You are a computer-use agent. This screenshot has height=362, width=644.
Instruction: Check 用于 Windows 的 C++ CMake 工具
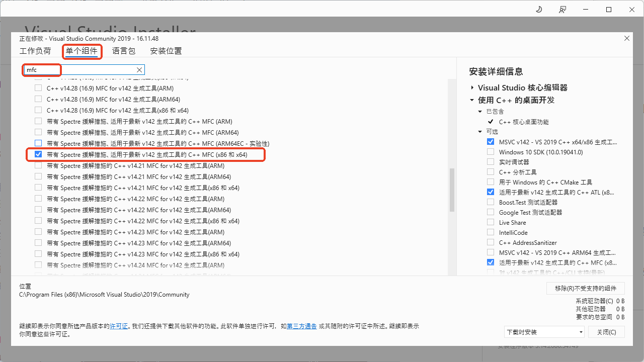[x=491, y=182]
